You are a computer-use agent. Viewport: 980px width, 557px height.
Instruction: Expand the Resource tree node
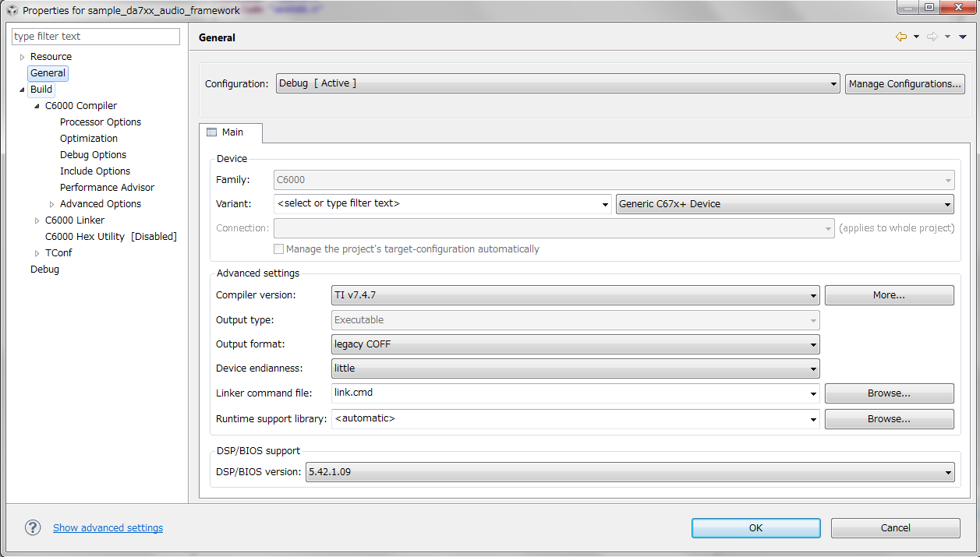pos(22,57)
